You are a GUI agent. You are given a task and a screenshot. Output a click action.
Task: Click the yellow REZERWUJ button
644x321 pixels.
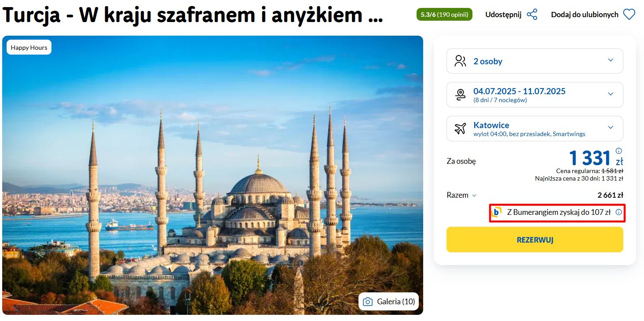click(535, 240)
